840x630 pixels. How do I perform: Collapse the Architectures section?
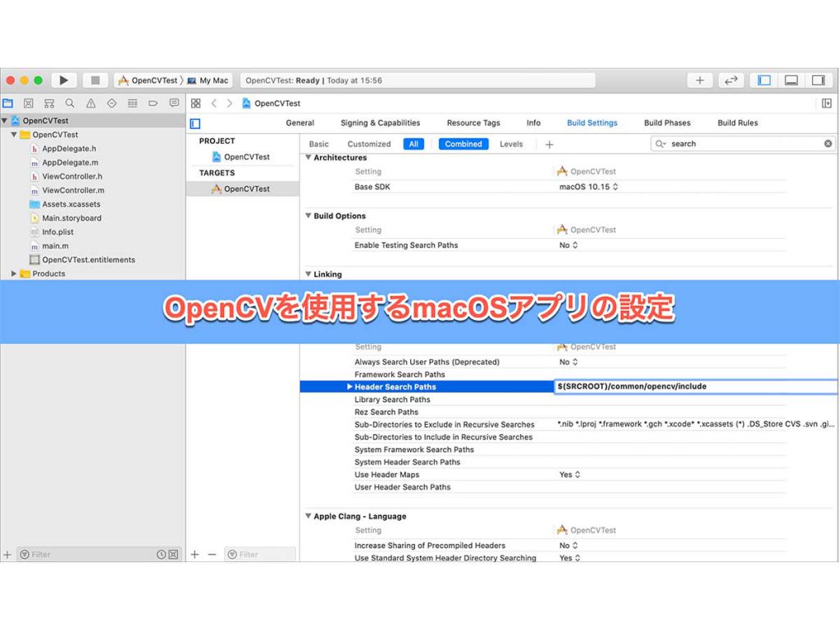tap(308, 157)
